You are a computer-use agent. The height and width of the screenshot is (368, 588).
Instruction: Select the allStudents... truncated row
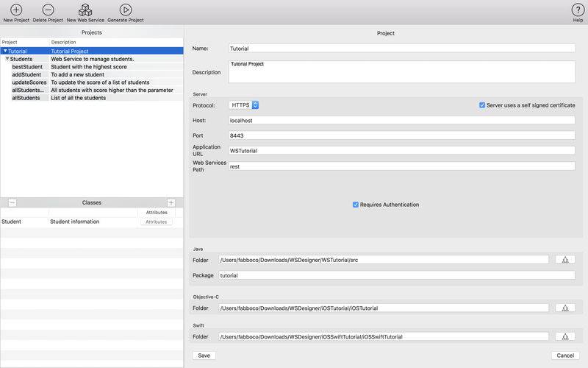(92, 90)
